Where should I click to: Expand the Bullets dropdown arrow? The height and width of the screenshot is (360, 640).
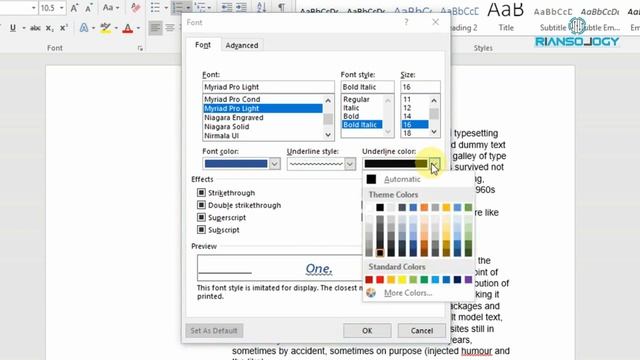coord(166,8)
